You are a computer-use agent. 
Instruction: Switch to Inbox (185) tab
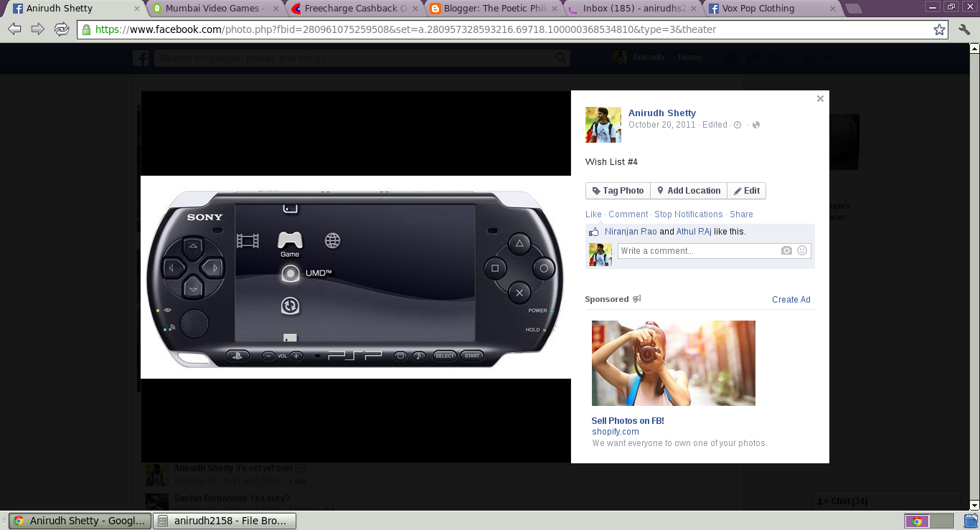[633, 9]
